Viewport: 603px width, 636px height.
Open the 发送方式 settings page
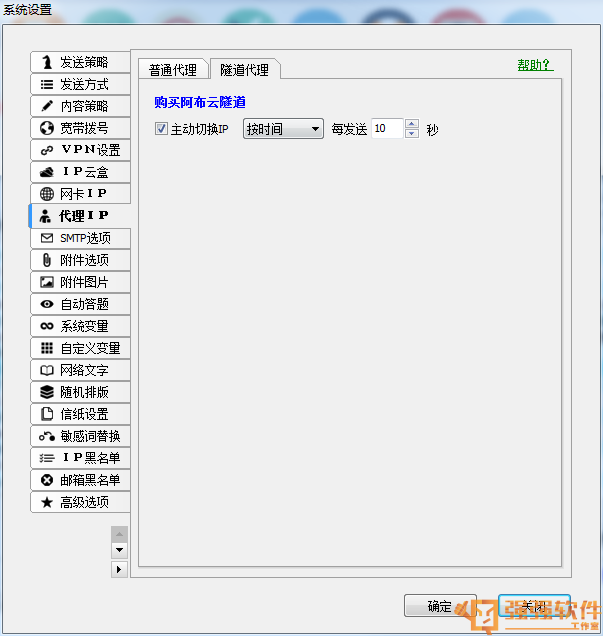coord(80,84)
